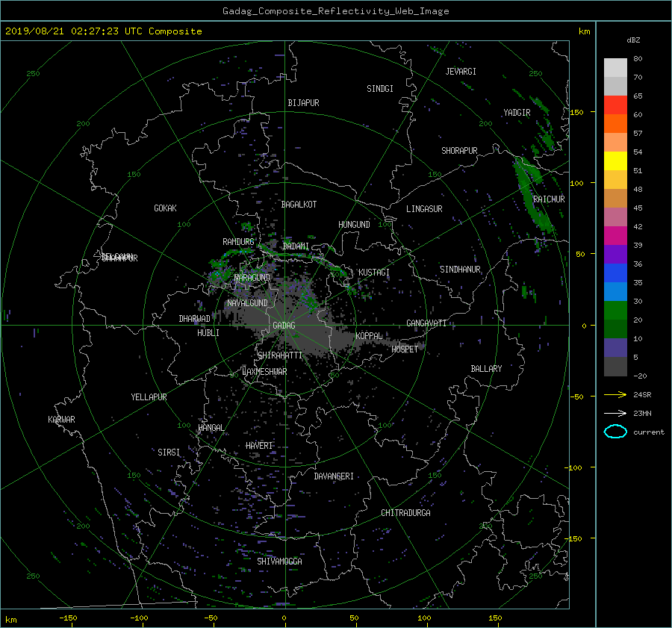The image size is (672, 628).
Task: Select the KARWAR city label
Action: tap(61, 420)
